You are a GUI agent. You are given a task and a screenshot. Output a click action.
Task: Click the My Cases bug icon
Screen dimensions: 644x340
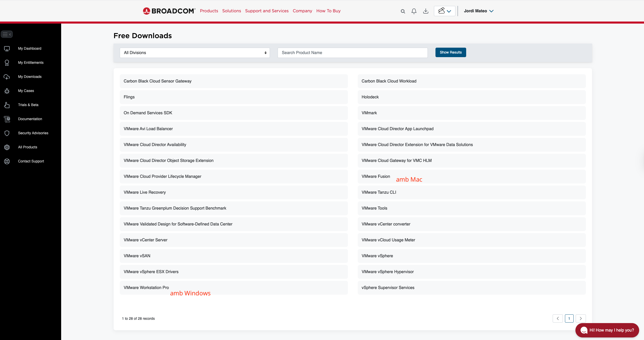click(x=7, y=91)
